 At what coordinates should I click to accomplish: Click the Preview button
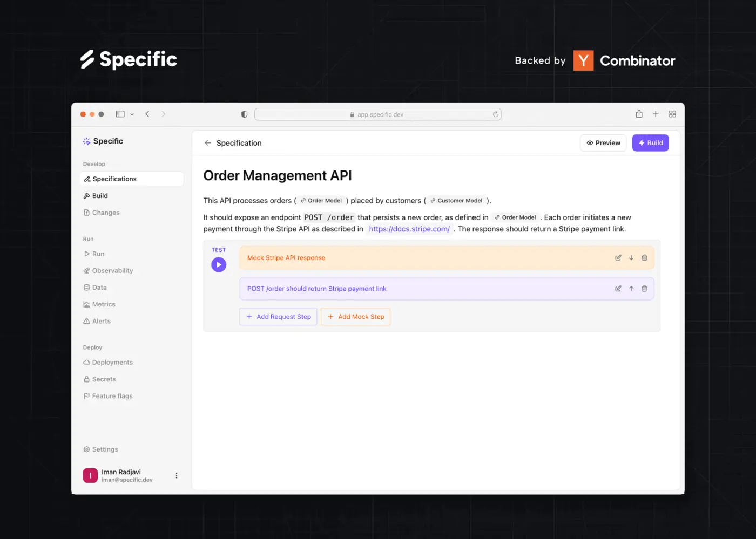pyautogui.click(x=603, y=143)
